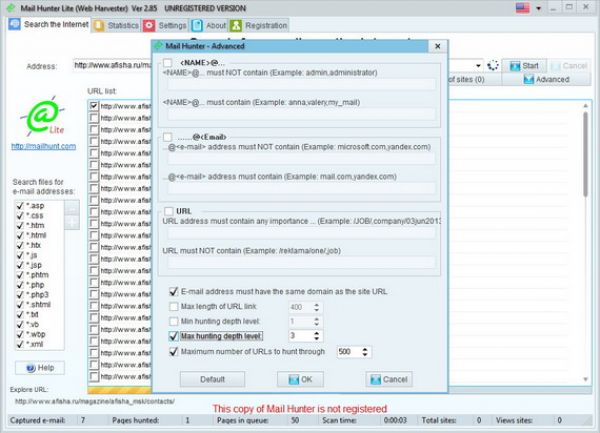Open the Search the Internet tab
This screenshot has width=600, height=433.
pyautogui.click(x=49, y=25)
